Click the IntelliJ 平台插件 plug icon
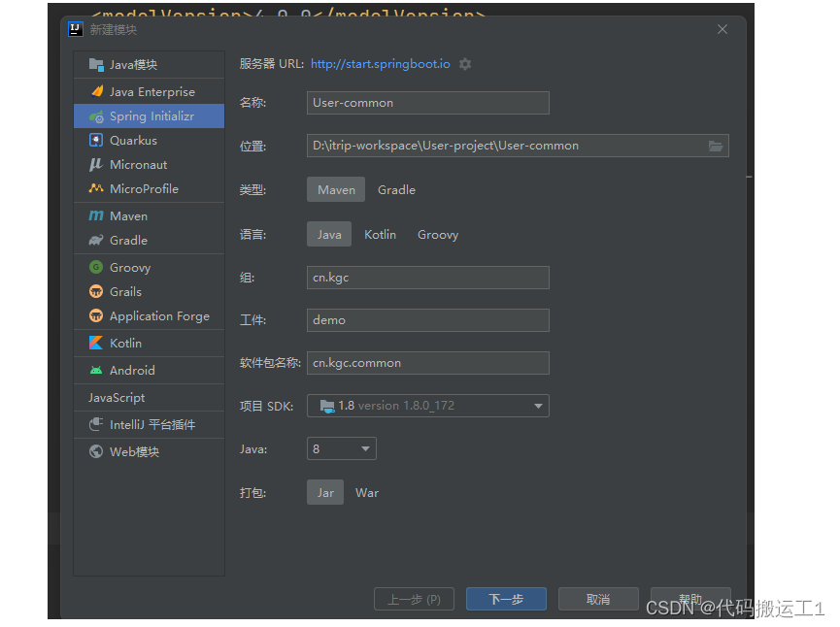The height and width of the screenshot is (627, 840). click(96, 424)
